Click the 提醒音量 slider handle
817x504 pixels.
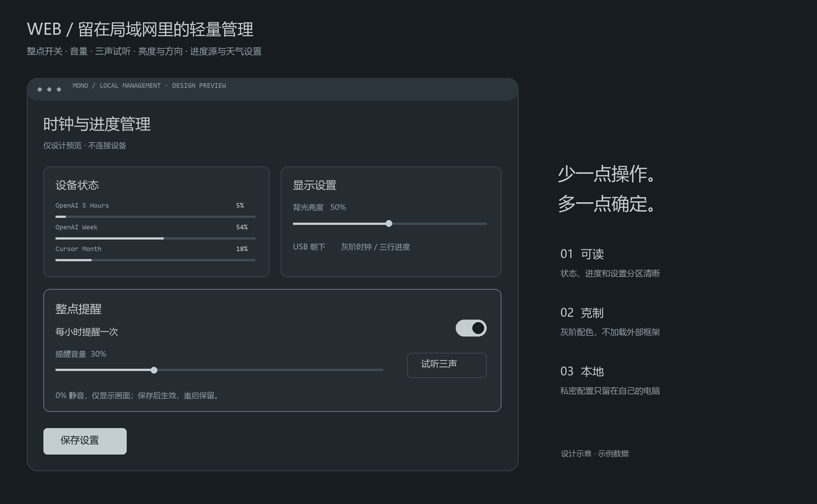pos(154,370)
